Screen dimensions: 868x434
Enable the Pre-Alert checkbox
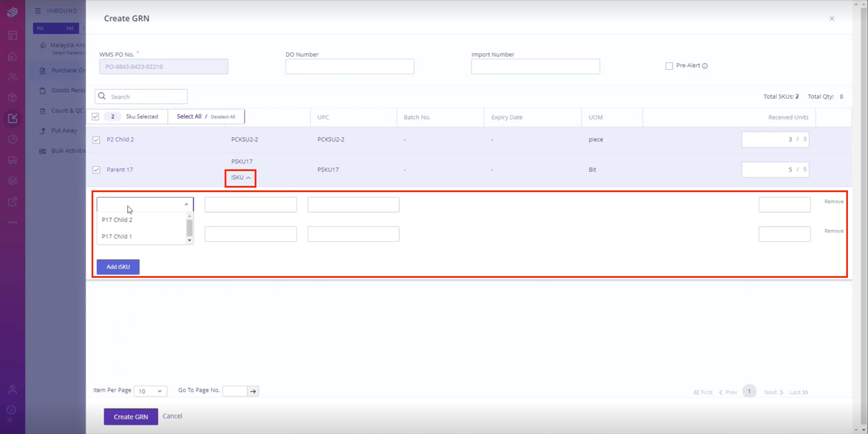[x=669, y=66]
